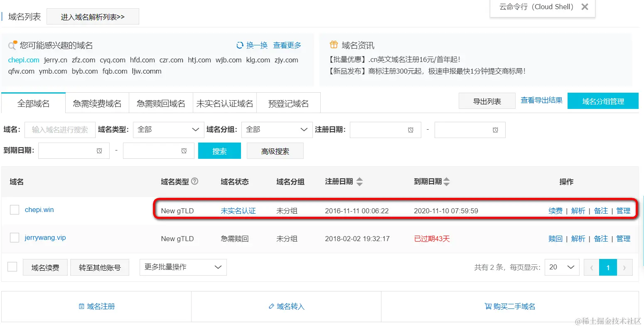Click the 域名转入 pencil icon

click(271, 306)
